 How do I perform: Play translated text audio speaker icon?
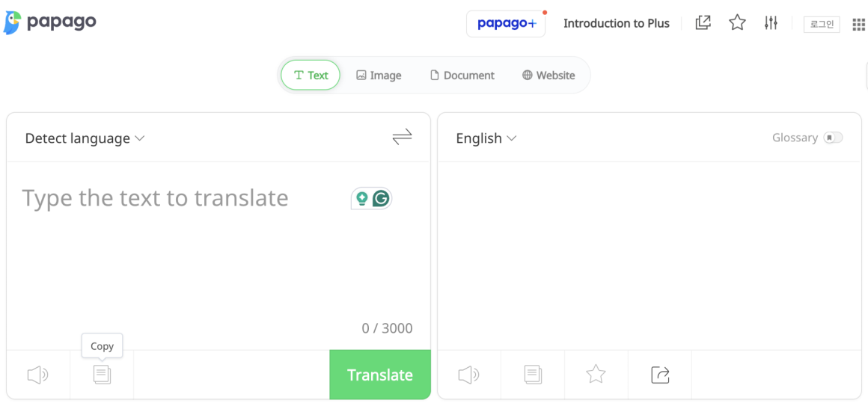click(468, 375)
